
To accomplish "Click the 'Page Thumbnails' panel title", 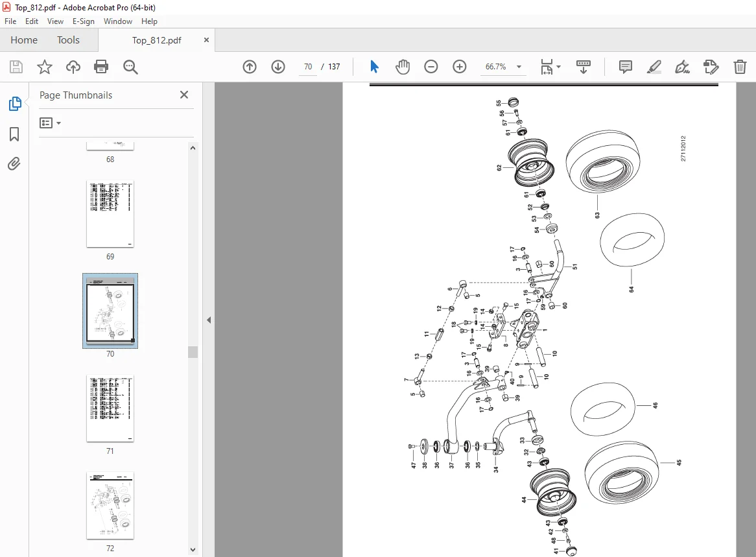I will [x=76, y=95].
